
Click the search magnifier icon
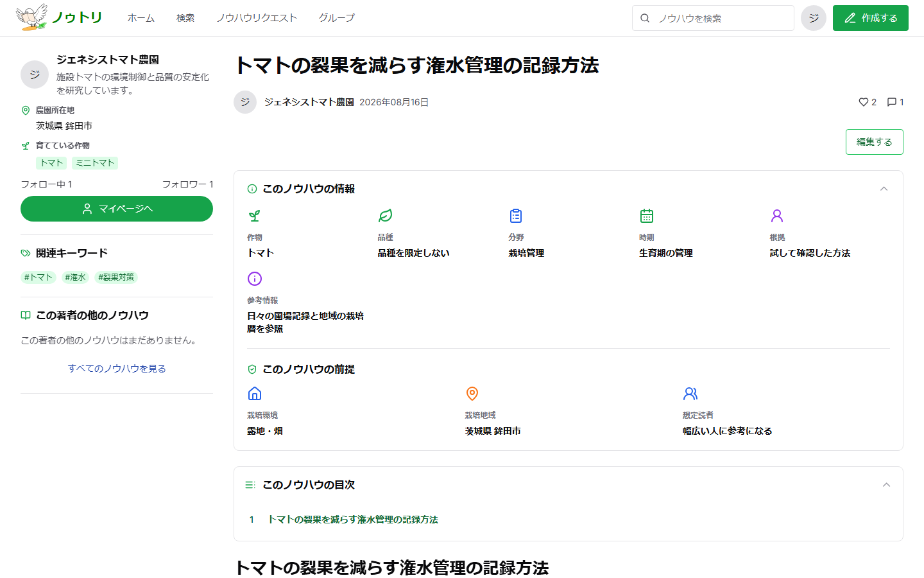[645, 18]
